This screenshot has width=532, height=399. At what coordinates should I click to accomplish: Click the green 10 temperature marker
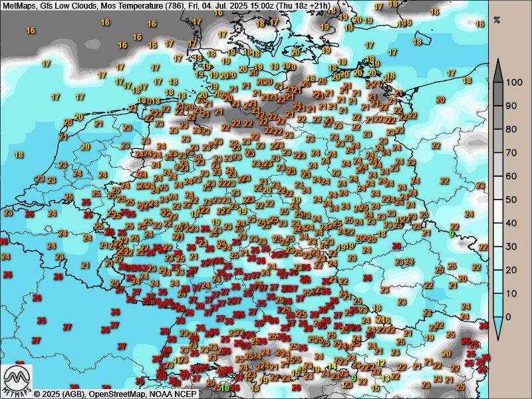coord(225,388)
